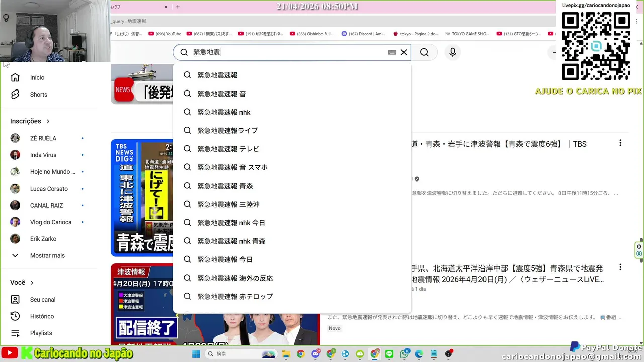Select suggestion 緊急地震速報 nhk 青森
Viewport: 644px width, 362px height.
[x=292, y=241]
